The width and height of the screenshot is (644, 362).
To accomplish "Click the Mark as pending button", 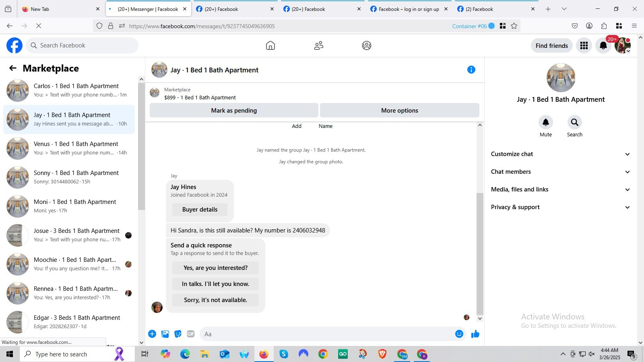I will (x=234, y=111).
